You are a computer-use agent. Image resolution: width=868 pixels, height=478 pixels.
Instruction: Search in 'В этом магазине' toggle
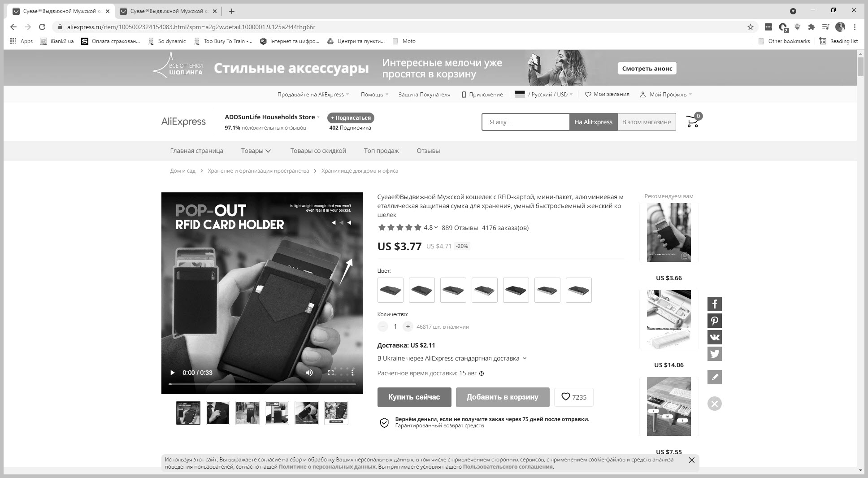(646, 122)
